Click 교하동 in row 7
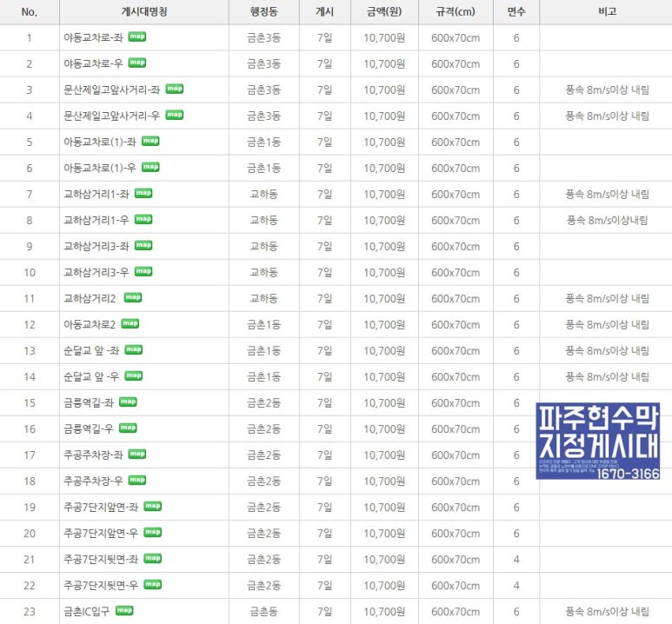This screenshot has height=624, width=672. [264, 194]
